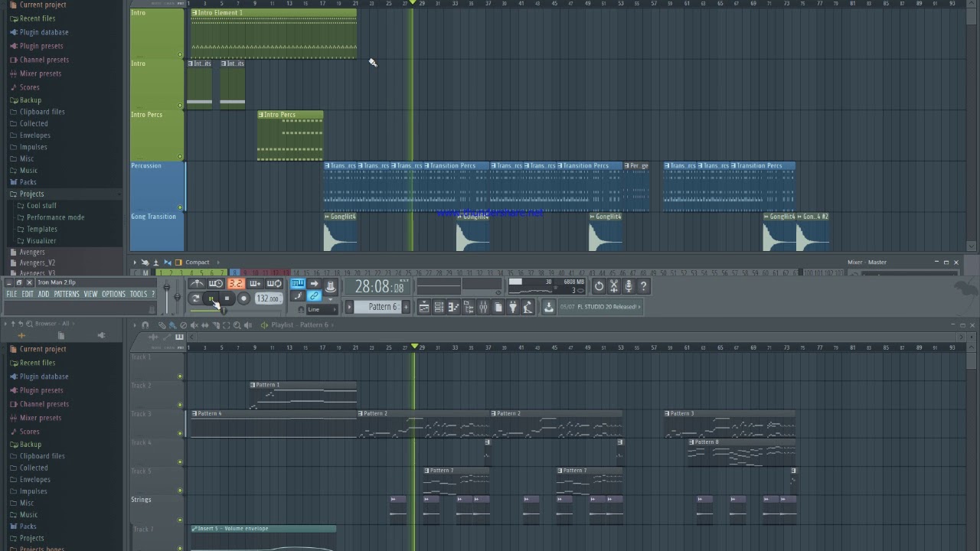980x551 pixels.
Task: Click the 132.000 tempo field
Action: click(x=268, y=298)
